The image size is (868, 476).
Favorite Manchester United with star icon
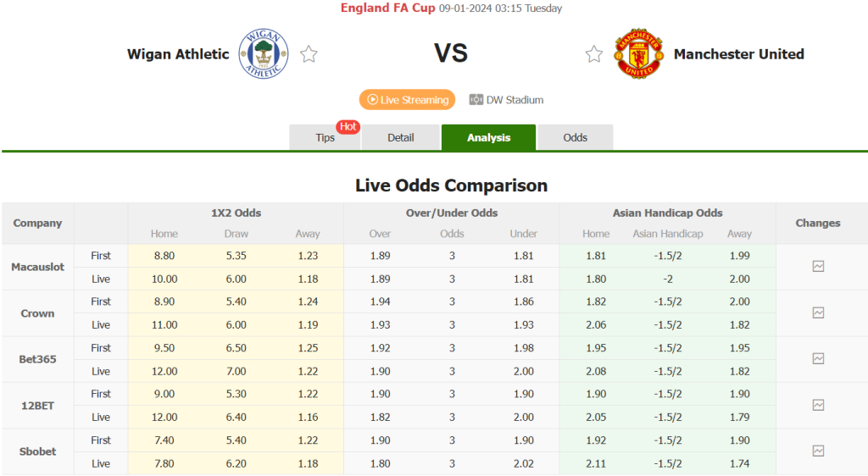pos(594,54)
